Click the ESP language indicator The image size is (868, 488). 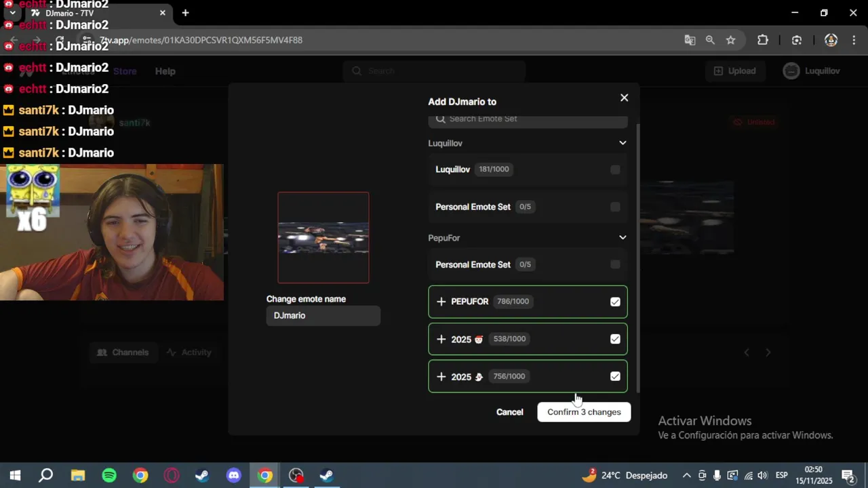[781, 475]
